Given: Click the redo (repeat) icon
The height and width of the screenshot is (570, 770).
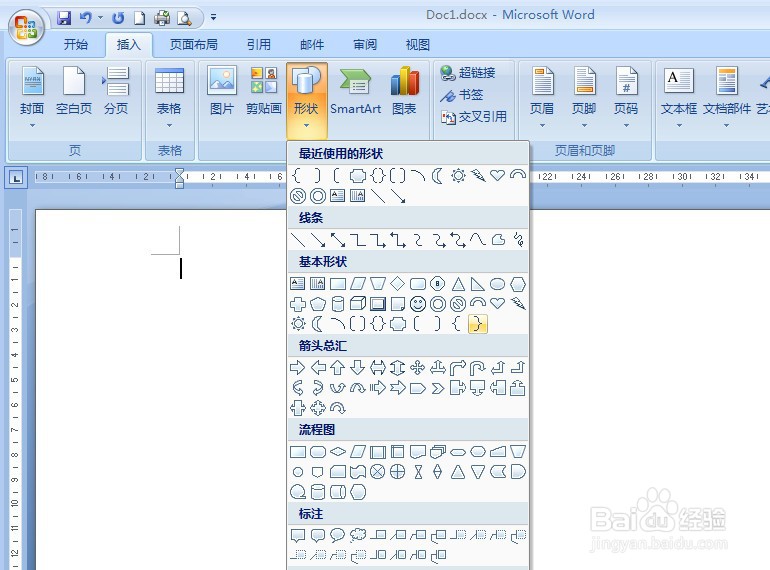Looking at the screenshot, I should pyautogui.click(x=118, y=18).
